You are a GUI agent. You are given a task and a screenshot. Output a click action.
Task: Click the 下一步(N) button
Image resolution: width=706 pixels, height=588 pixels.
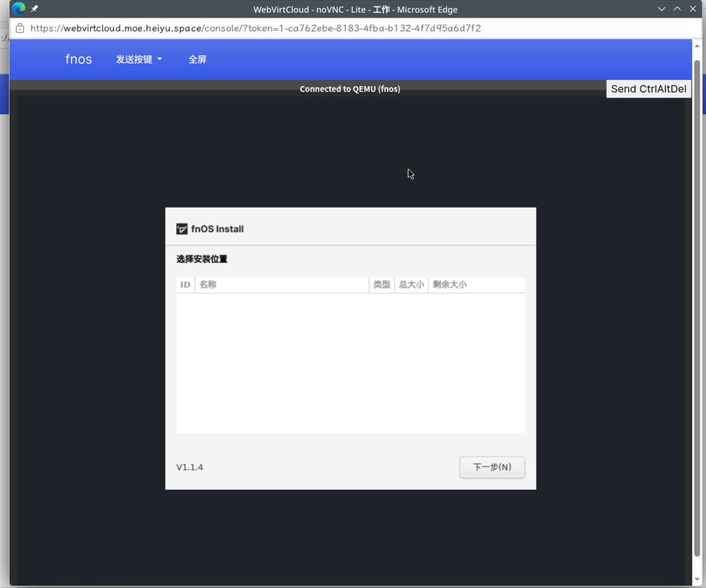click(x=492, y=467)
